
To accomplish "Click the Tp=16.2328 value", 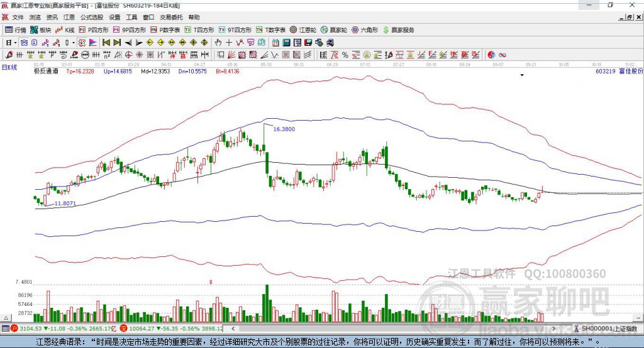I will coord(80,72).
